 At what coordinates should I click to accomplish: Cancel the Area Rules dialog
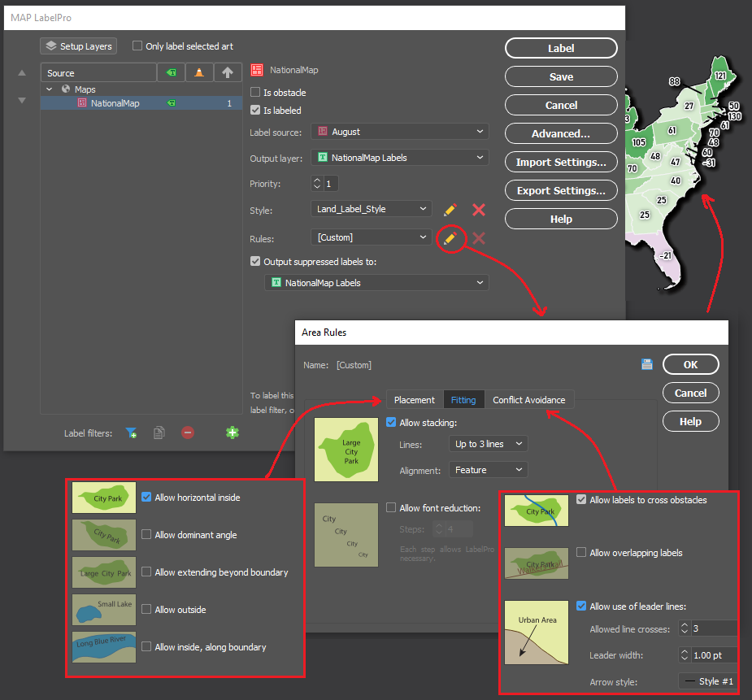pyautogui.click(x=690, y=393)
